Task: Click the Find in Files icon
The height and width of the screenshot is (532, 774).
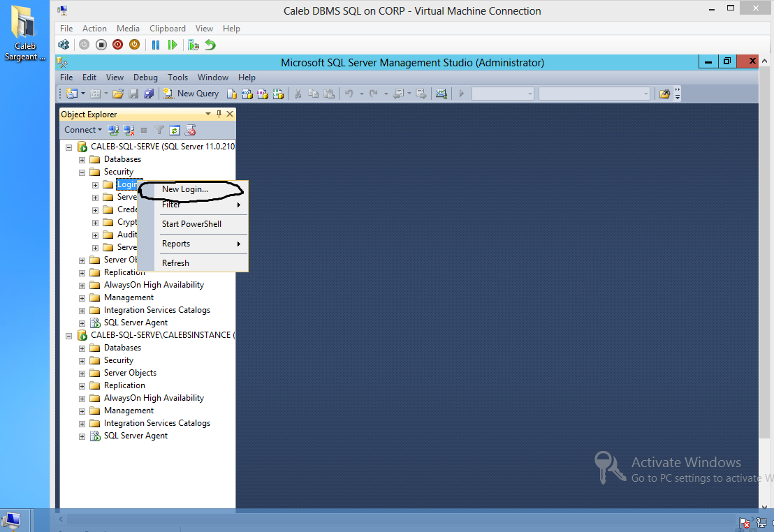Action: (x=664, y=94)
